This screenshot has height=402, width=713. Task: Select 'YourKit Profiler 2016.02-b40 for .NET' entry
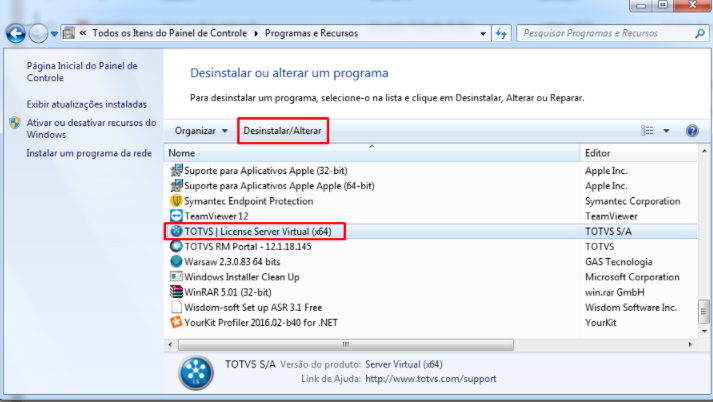point(261,322)
